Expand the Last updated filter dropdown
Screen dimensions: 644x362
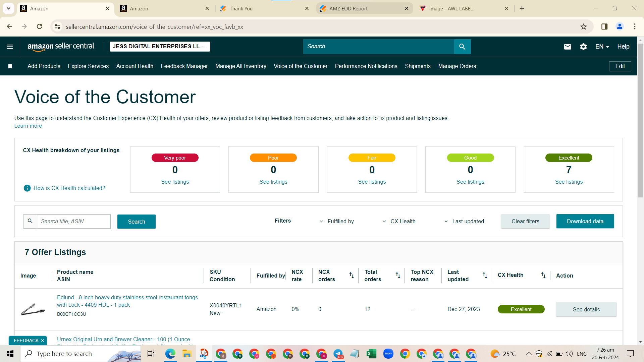464,221
